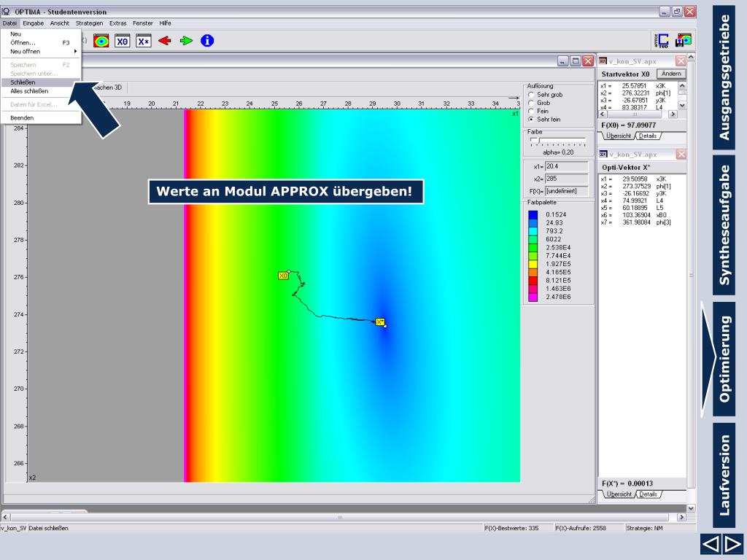This screenshot has width=747, height=560.
Task: Switch to Details tab under F(X0)
Action: click(648, 136)
